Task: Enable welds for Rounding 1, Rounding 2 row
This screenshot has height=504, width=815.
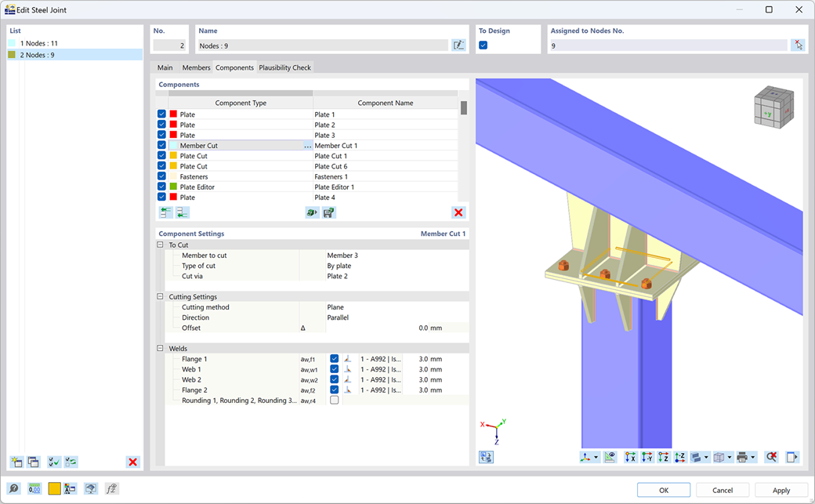Action: click(x=334, y=399)
